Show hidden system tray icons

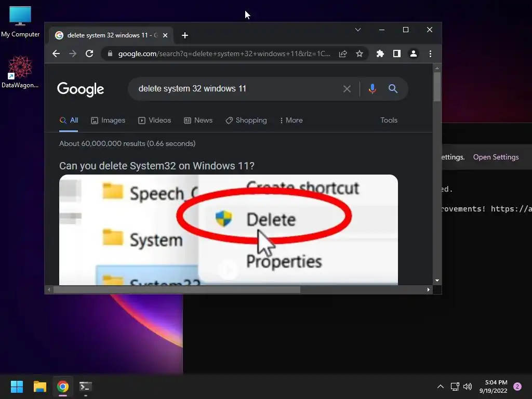pos(441,387)
